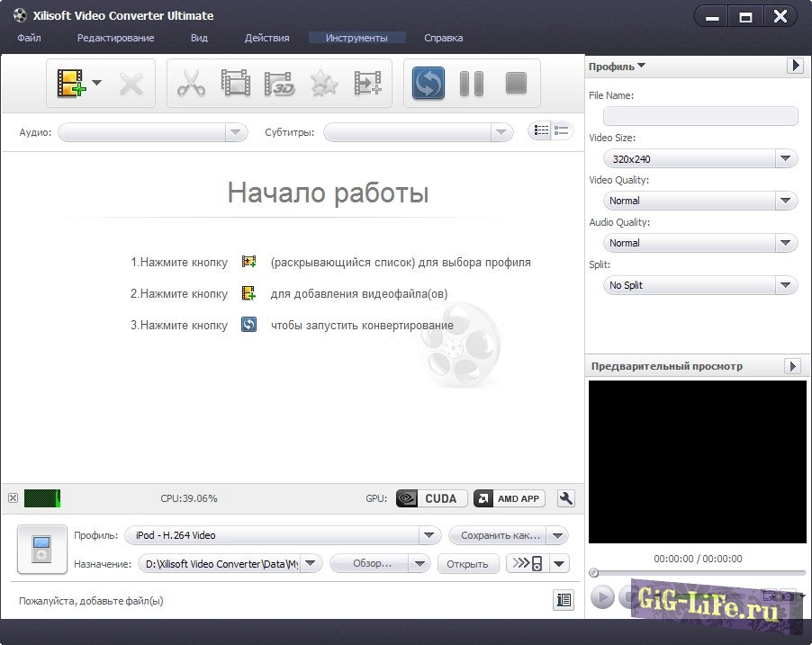Open the Split dropdown set to No Split
This screenshot has height=645, width=812.
(699, 285)
